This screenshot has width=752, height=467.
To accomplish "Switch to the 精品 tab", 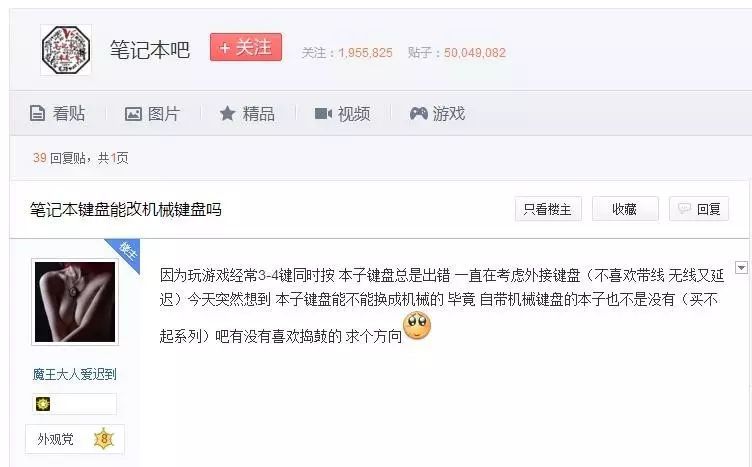I will [x=247, y=114].
